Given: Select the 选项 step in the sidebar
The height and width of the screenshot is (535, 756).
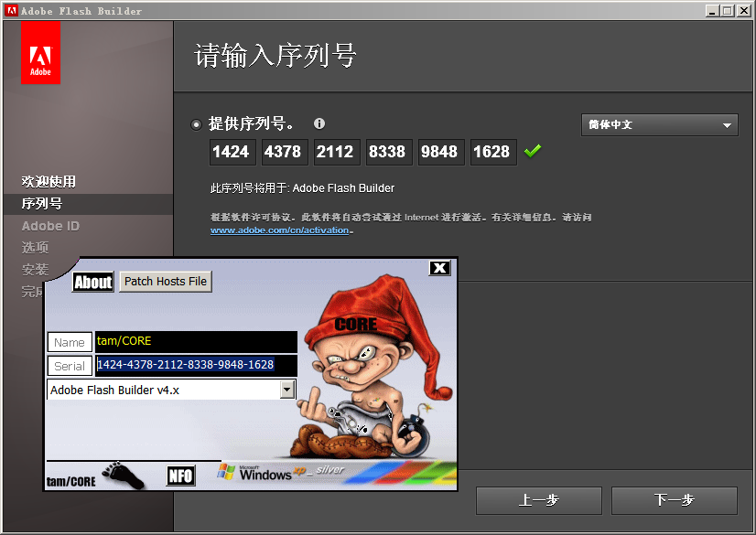Looking at the screenshot, I should [35, 248].
